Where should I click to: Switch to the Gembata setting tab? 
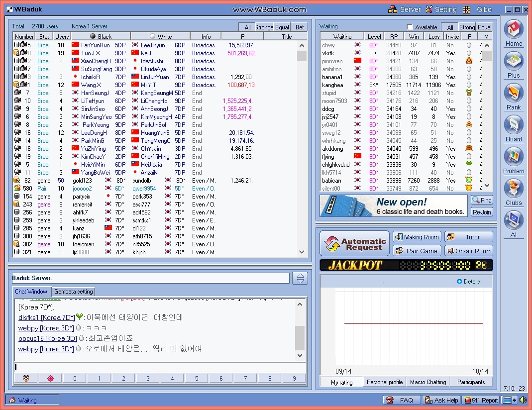73,292
